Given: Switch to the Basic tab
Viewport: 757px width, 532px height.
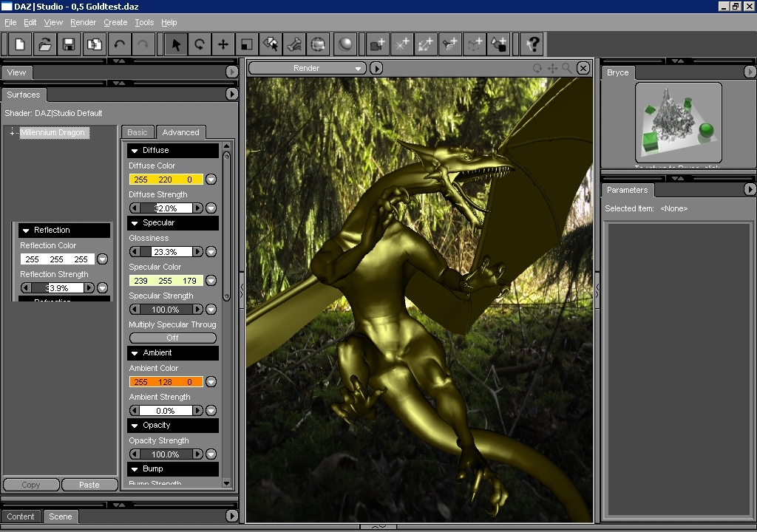Looking at the screenshot, I should click(x=138, y=132).
